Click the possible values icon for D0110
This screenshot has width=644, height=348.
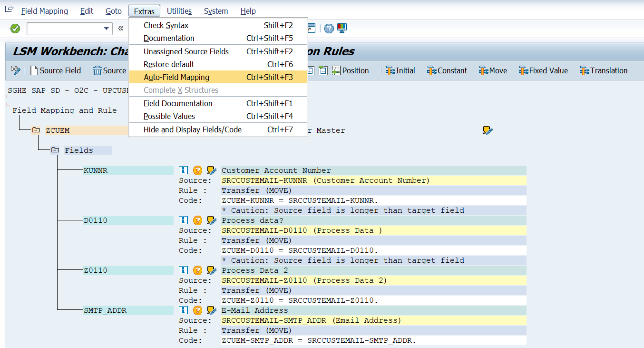click(197, 220)
